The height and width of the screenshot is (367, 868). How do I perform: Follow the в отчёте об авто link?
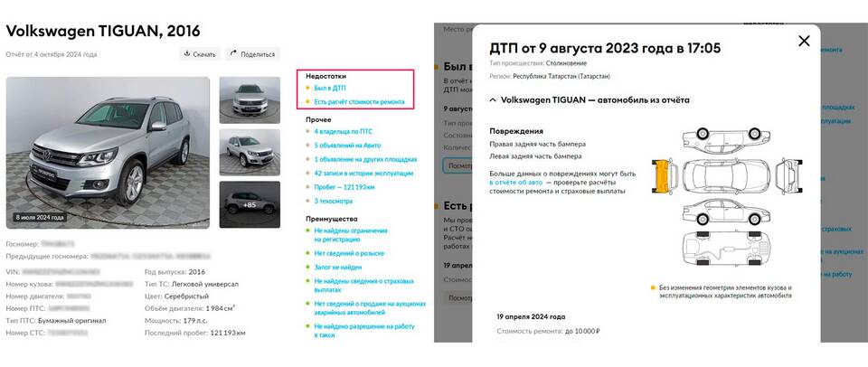coord(516,182)
